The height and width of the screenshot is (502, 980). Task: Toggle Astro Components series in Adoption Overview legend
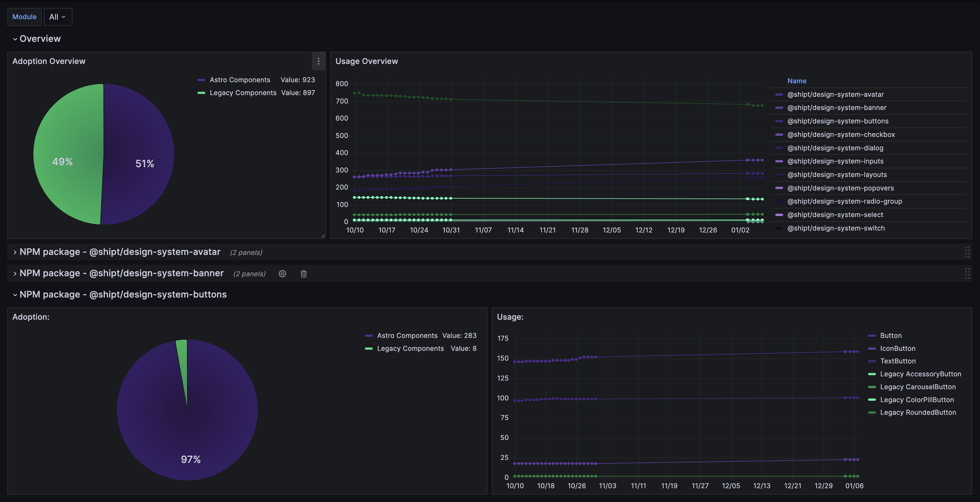[240, 80]
